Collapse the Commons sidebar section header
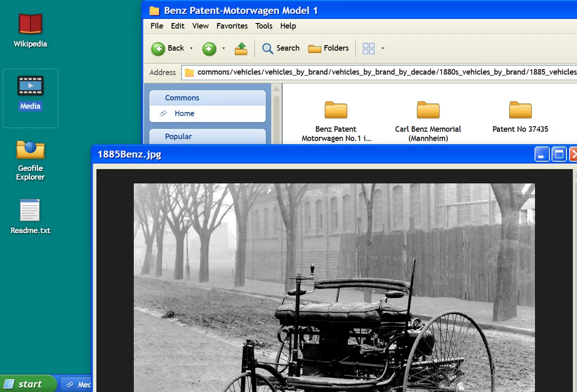The image size is (577, 392). 208,98
